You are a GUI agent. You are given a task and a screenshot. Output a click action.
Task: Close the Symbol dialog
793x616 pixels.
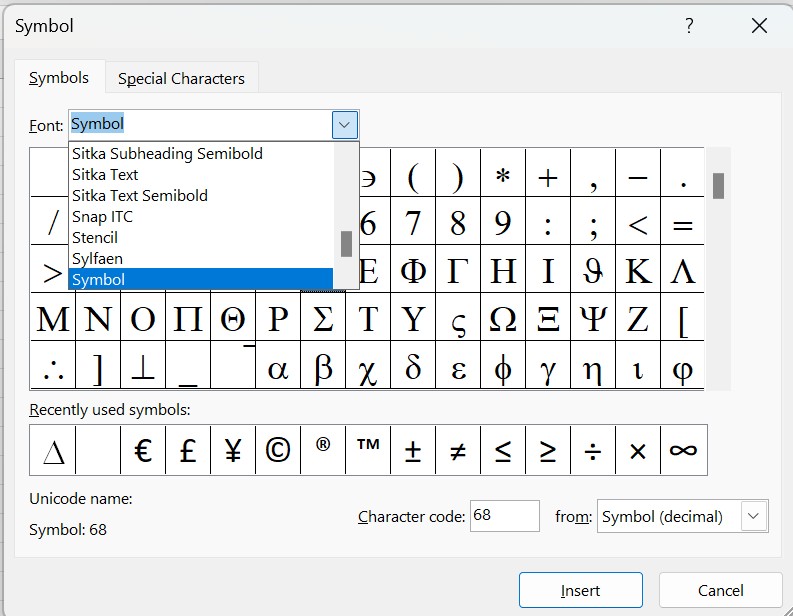pyautogui.click(x=759, y=25)
